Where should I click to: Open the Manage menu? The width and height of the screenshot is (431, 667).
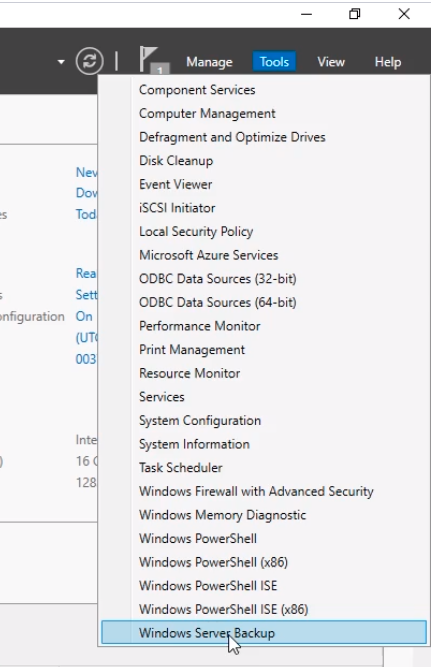[x=209, y=62]
